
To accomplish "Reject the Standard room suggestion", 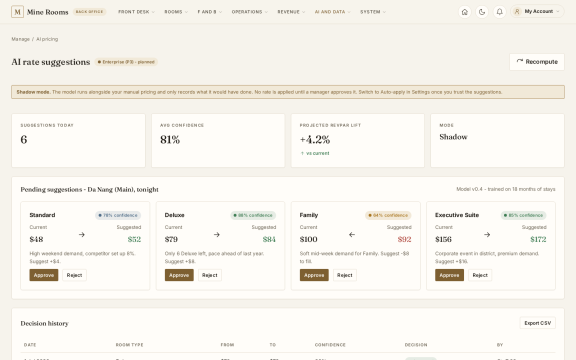I will [74, 275].
